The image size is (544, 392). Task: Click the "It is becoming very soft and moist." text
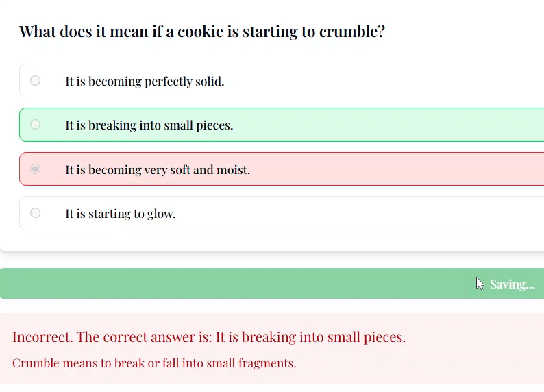[158, 170]
